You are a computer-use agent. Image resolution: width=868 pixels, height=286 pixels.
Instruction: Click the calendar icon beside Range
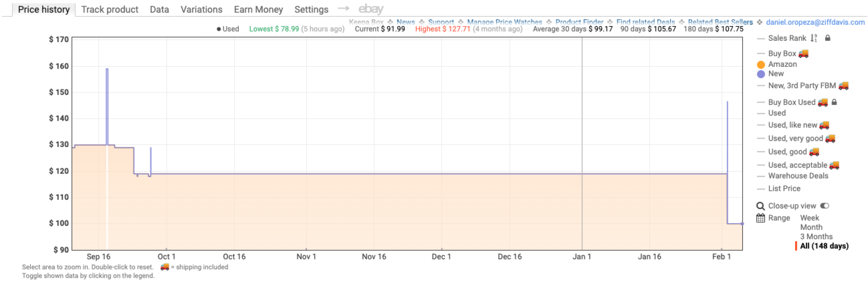pyautogui.click(x=760, y=218)
